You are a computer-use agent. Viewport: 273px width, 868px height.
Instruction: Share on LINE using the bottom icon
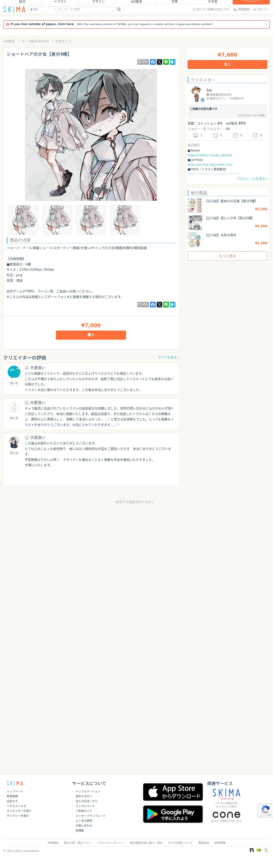pyautogui.click(x=166, y=305)
